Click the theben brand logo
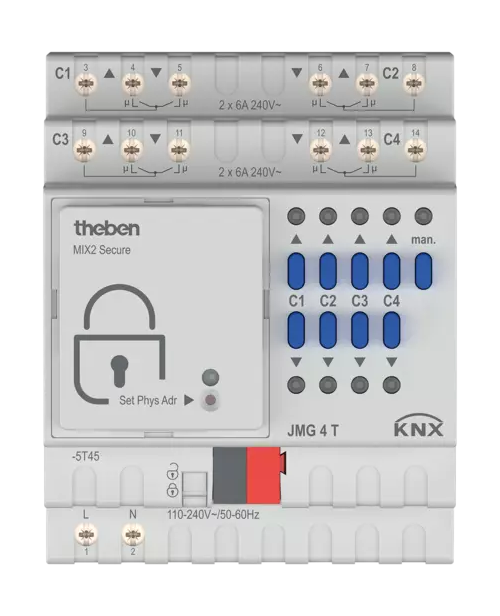Viewport: 500px width, 616px height. (107, 228)
